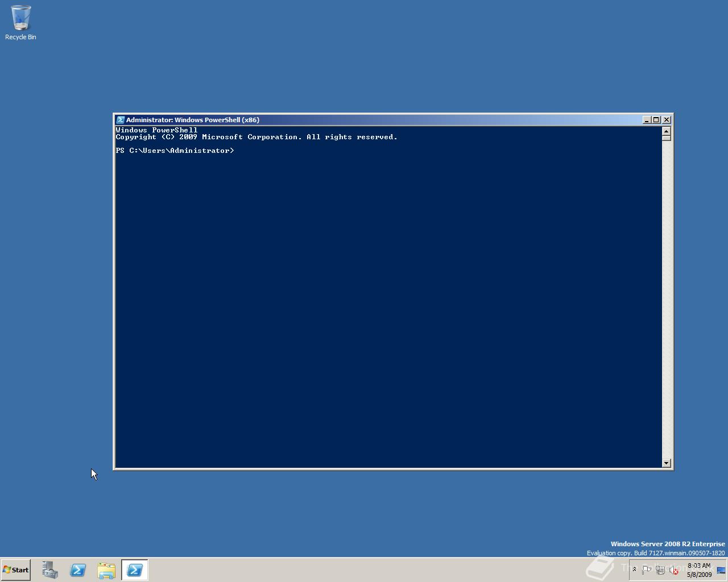Click the network status tray icon

[x=660, y=570]
